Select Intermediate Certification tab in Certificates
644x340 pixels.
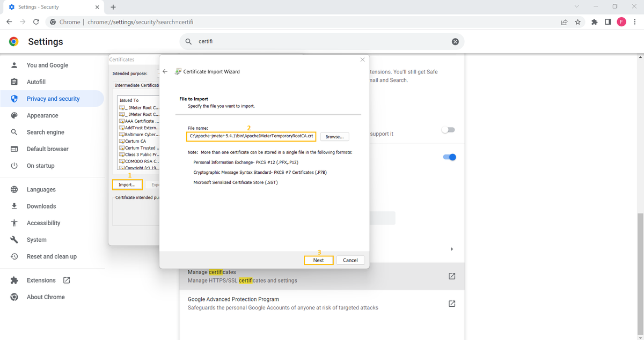[137, 85]
